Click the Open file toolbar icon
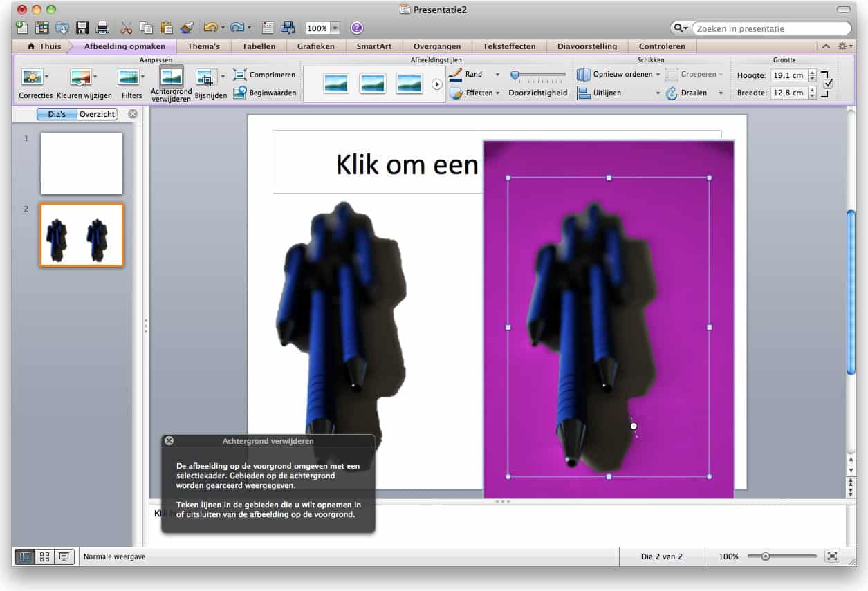 point(62,28)
